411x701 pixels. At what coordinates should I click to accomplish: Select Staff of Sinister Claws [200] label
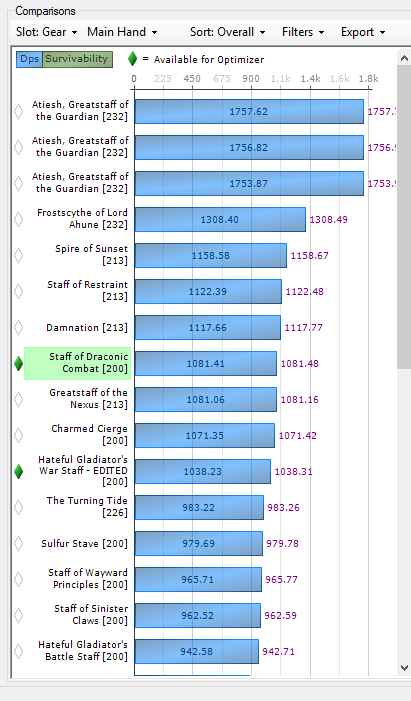[x=91, y=615]
